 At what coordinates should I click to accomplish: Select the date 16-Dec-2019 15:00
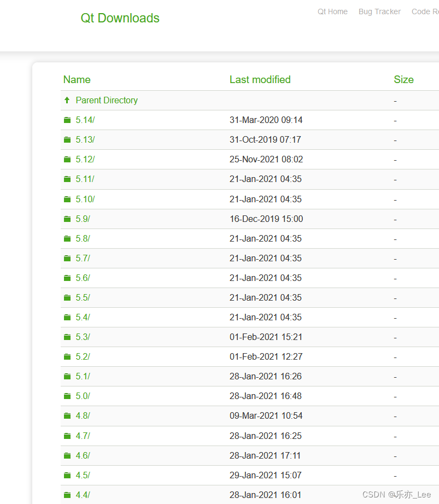pyautogui.click(x=266, y=219)
